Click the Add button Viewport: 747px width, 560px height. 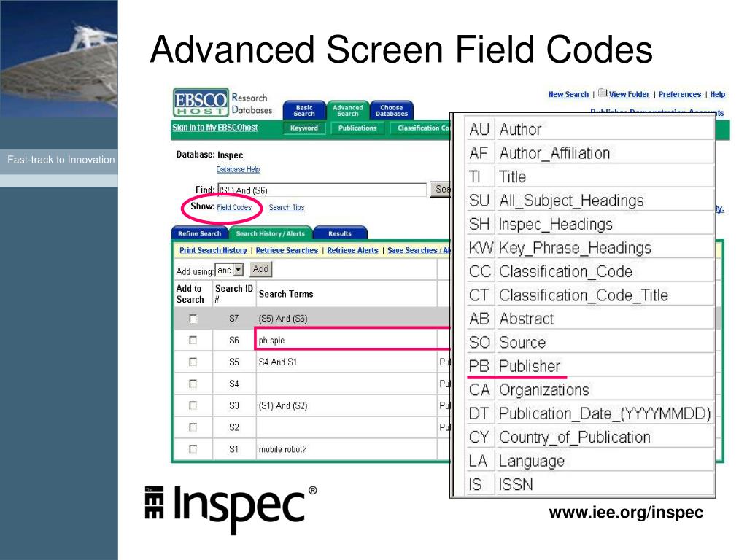[x=260, y=269]
